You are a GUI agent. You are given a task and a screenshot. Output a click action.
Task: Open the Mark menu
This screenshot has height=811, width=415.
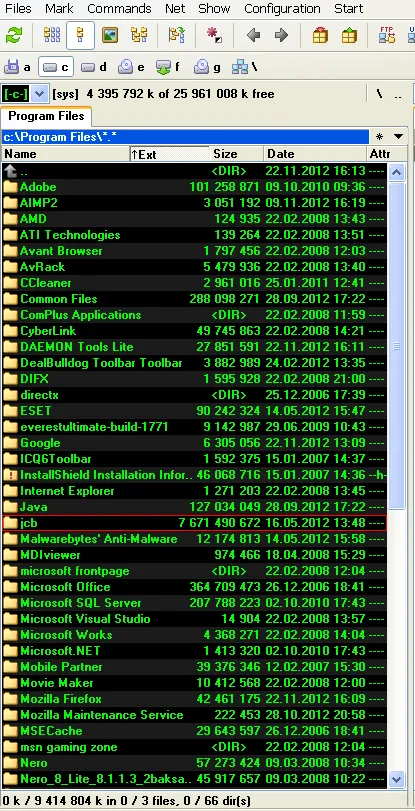[x=59, y=9]
